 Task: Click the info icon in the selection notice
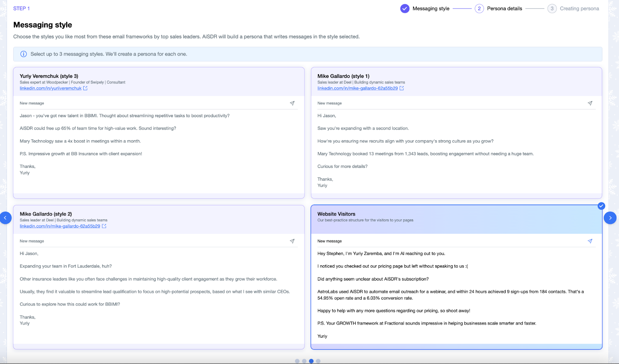[24, 54]
